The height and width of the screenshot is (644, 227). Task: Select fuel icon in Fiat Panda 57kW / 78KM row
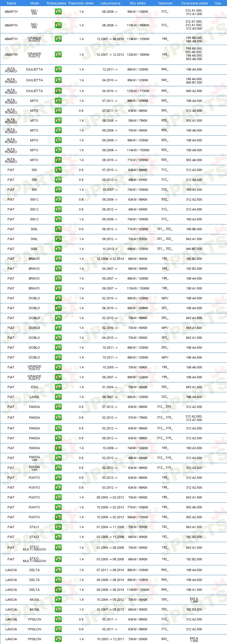58,418
